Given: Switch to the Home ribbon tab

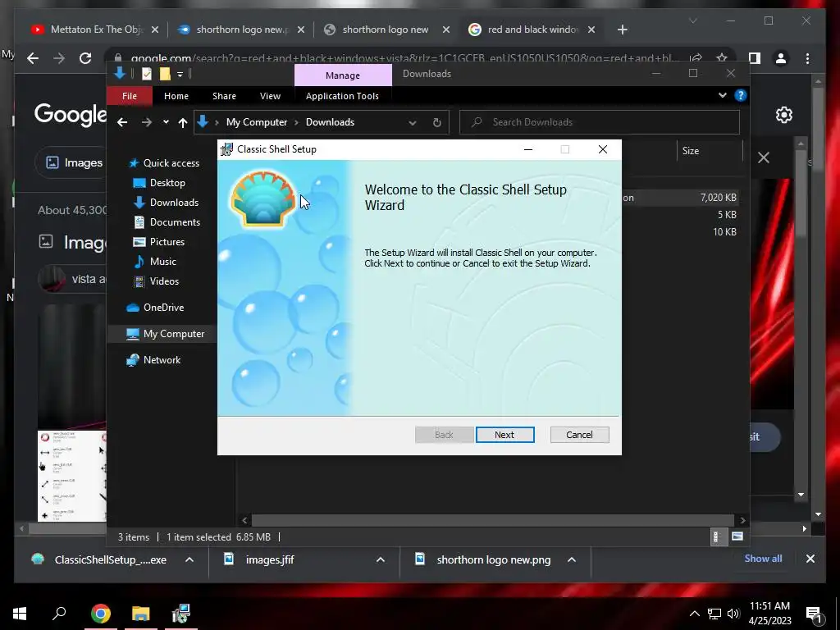Looking at the screenshot, I should click(x=176, y=96).
